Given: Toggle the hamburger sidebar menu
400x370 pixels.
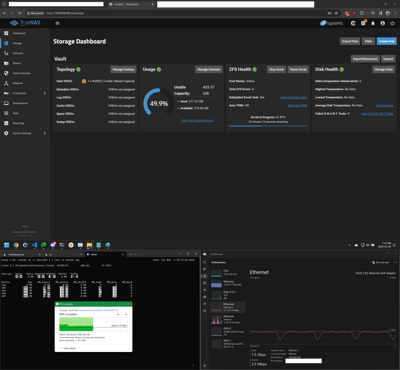Looking at the screenshot, I should pyautogui.click(x=57, y=23).
